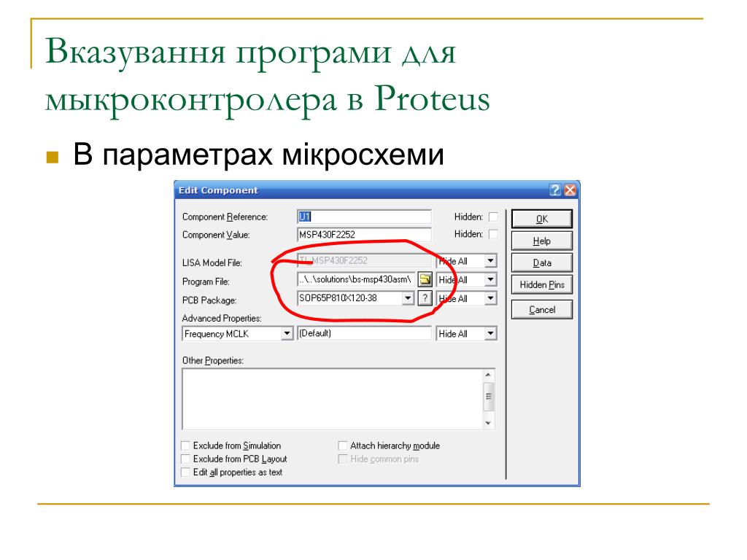
Task: Cancel the Edit Component dialog
Action: [x=542, y=310]
